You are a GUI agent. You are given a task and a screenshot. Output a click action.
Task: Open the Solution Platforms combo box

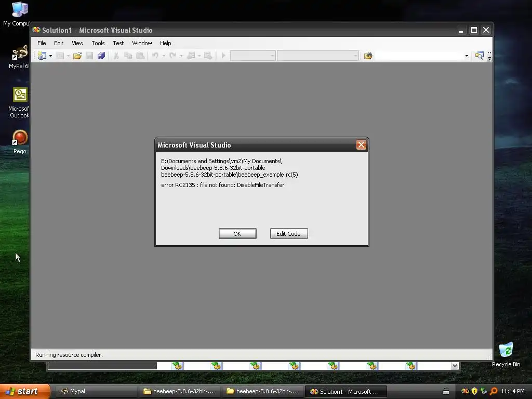[318, 56]
